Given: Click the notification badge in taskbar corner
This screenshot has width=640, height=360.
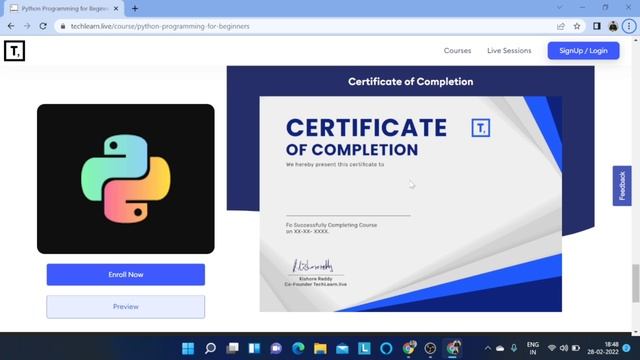Looking at the screenshot, I should click(627, 348).
